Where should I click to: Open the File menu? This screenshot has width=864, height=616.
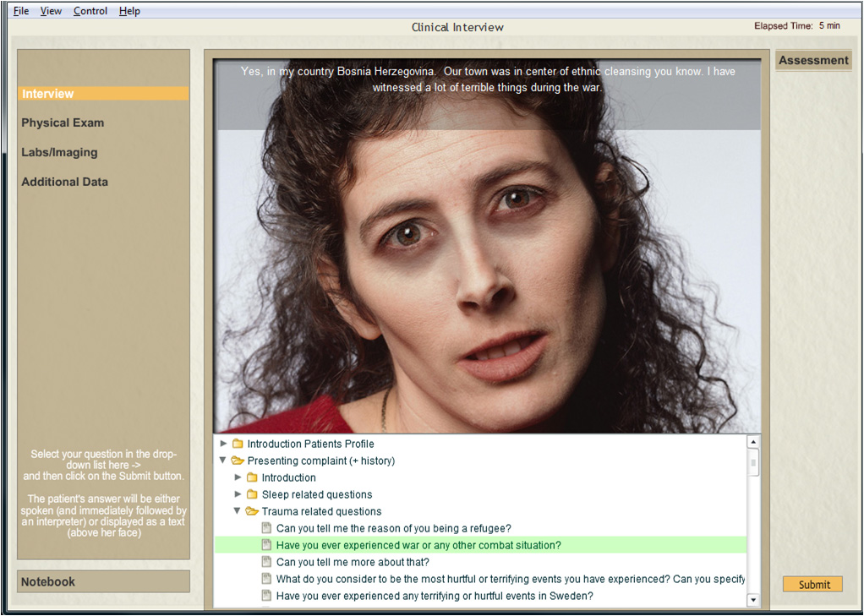pos(21,11)
